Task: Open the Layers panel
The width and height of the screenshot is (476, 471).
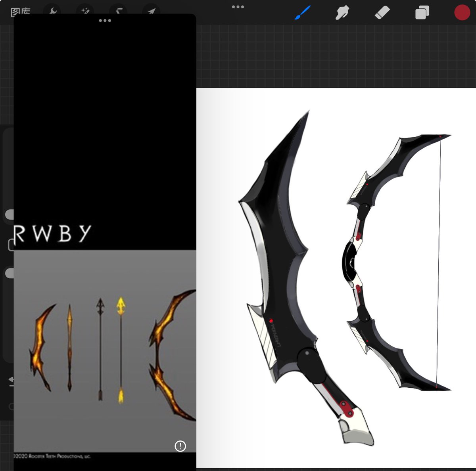Action: (422, 13)
